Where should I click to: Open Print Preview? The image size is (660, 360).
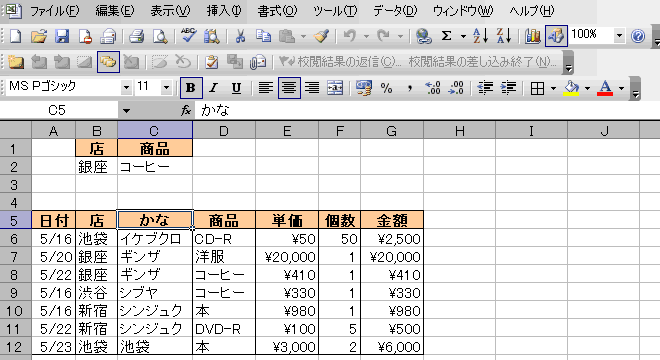click(x=160, y=36)
